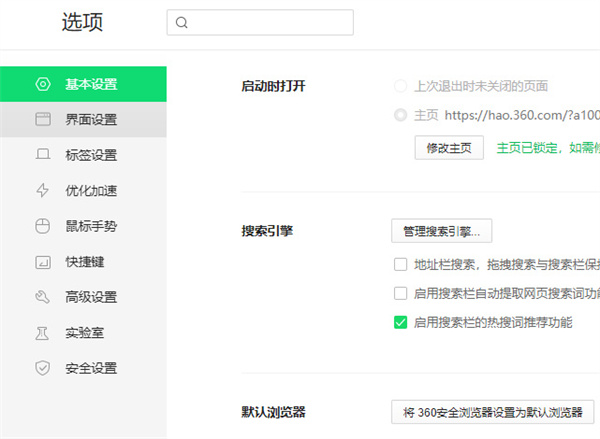Viewport: 600px width, 439px height.
Task: Click the shield icon for 安全设置
Action: (x=42, y=368)
